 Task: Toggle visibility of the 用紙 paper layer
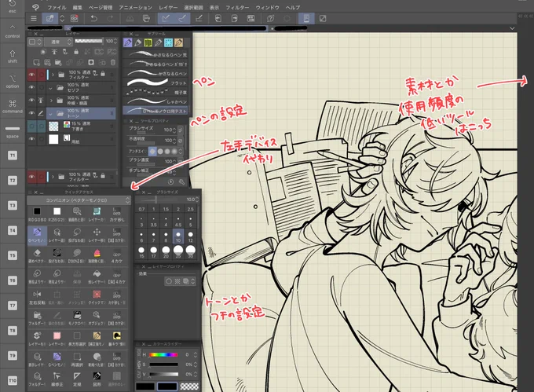[x=31, y=139]
